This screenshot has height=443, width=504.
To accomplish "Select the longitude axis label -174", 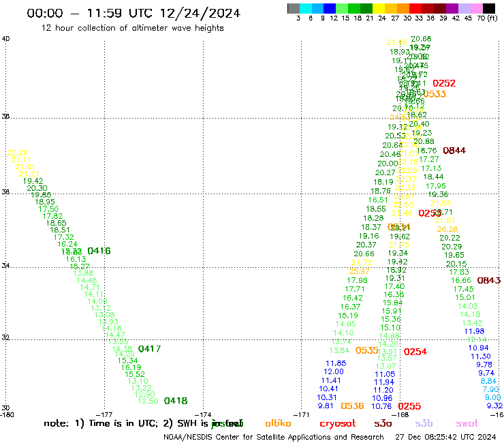I will tap(203, 415).
